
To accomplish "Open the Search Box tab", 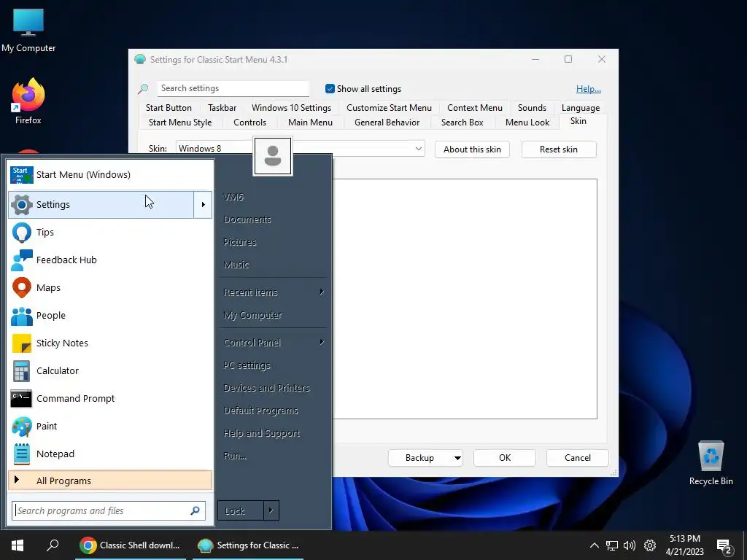I will pyautogui.click(x=462, y=122).
